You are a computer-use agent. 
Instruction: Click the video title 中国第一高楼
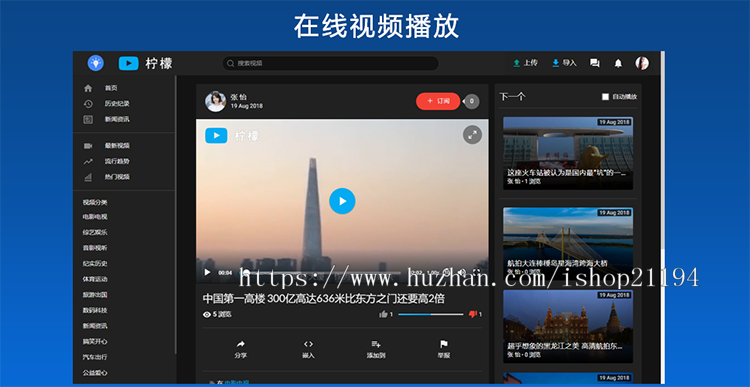point(324,299)
